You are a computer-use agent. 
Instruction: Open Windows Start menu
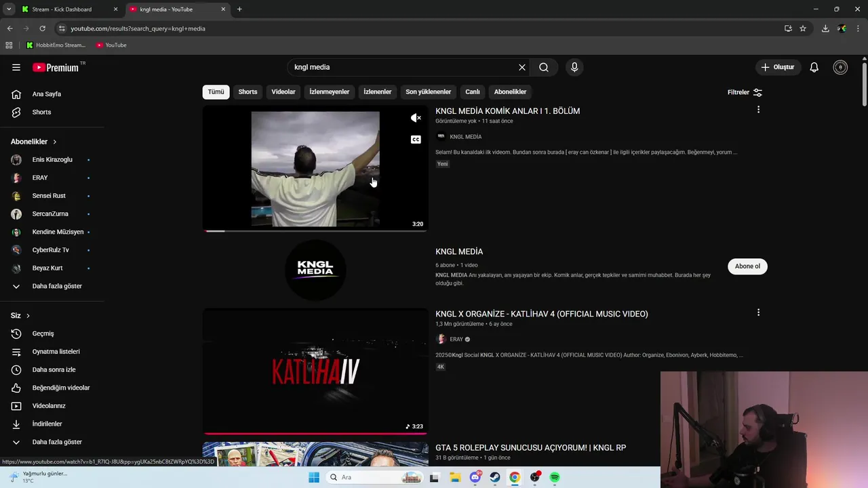coord(314,477)
